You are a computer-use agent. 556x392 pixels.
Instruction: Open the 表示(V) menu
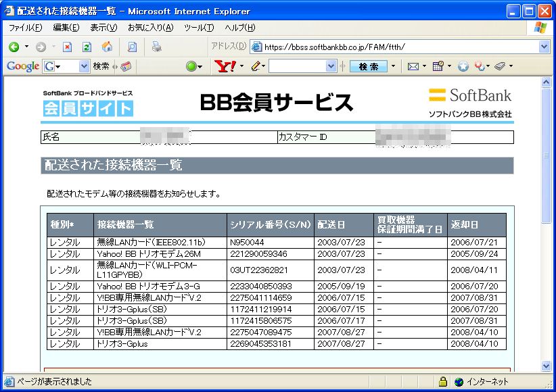103,28
